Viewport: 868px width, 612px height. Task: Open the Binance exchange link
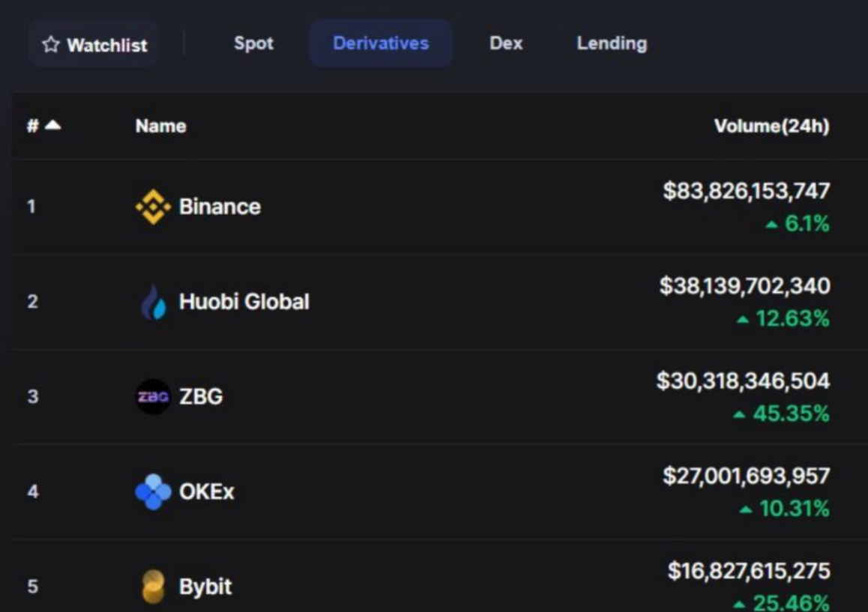coord(220,207)
